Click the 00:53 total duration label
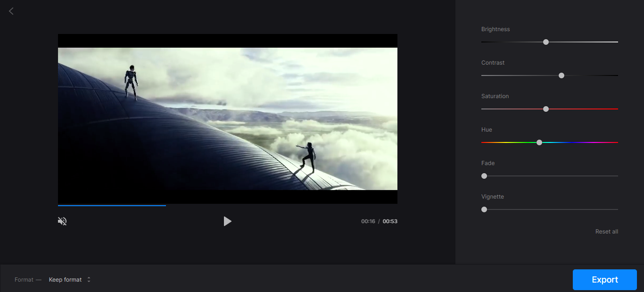This screenshot has width=644, height=292. [x=390, y=221]
